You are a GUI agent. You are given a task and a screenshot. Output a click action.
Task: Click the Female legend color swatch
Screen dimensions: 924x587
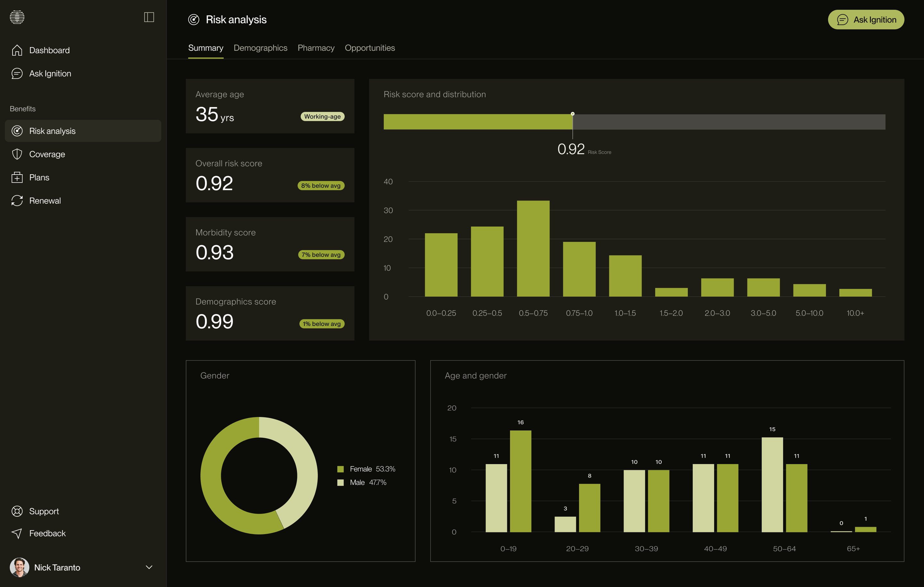(x=340, y=469)
